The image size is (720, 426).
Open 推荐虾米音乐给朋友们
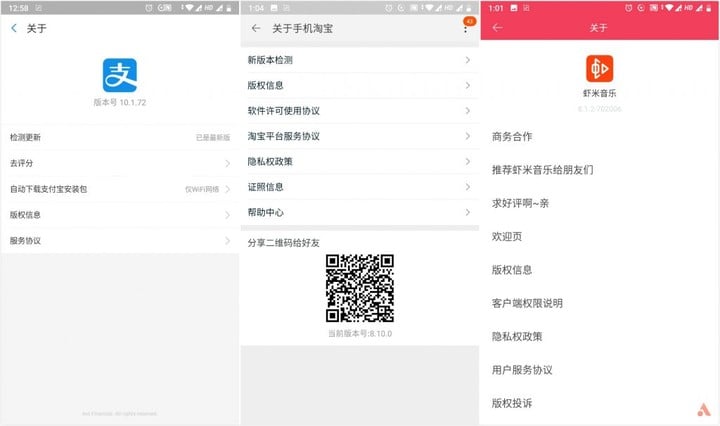[542, 170]
